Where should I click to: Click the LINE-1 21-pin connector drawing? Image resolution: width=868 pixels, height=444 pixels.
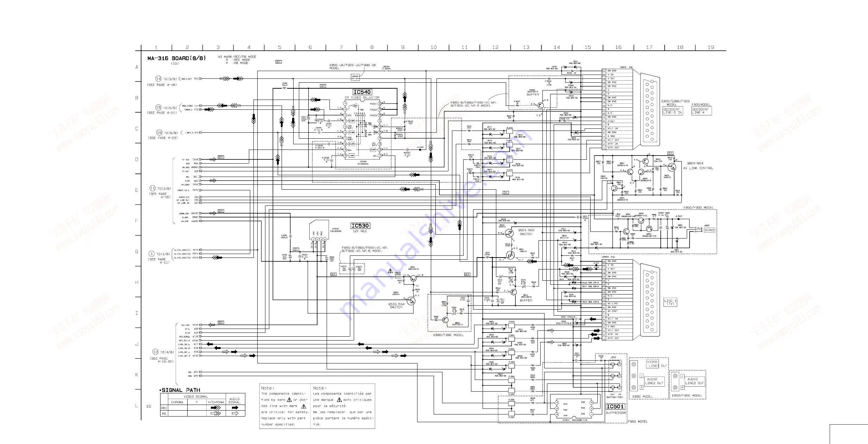point(649,300)
